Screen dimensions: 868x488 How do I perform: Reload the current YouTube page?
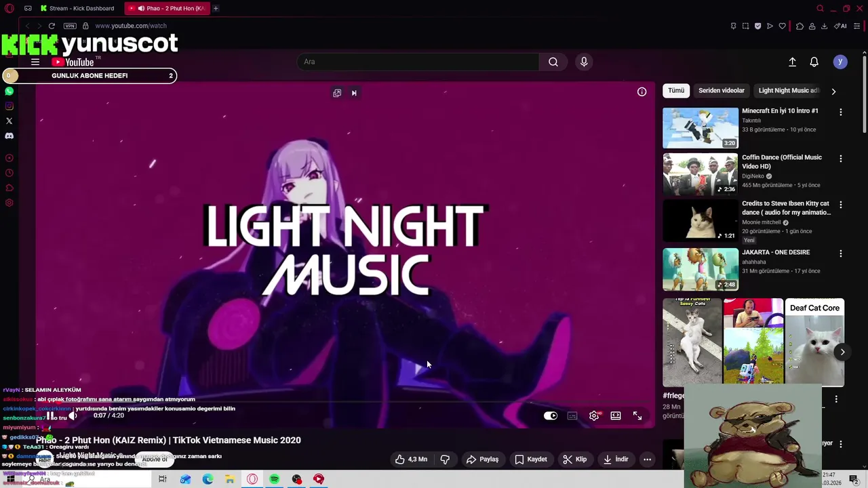click(52, 26)
